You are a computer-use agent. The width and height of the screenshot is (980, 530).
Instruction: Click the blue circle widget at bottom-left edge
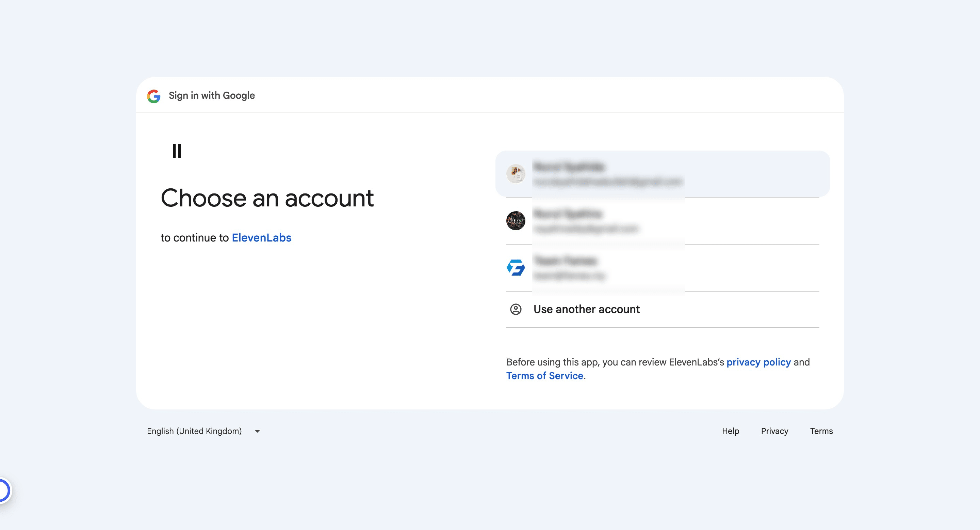(x=3, y=490)
